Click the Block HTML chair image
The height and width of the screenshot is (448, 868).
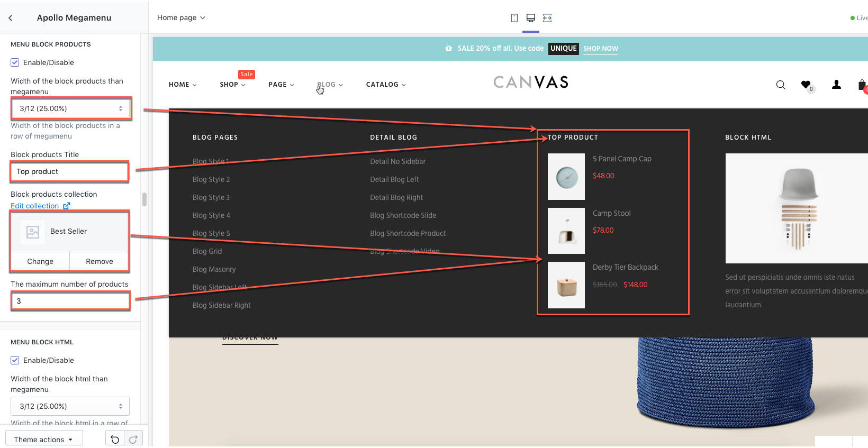pyautogui.click(x=797, y=208)
